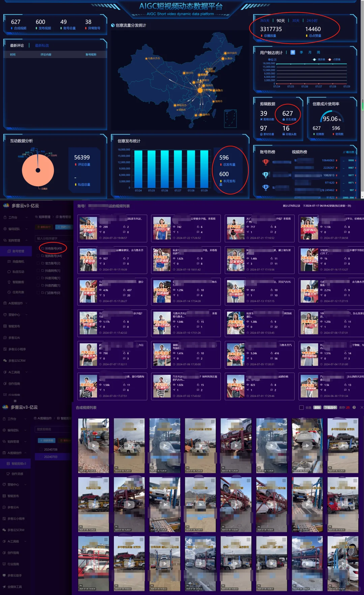Click the help question mark beside 库存

click(354, 407)
